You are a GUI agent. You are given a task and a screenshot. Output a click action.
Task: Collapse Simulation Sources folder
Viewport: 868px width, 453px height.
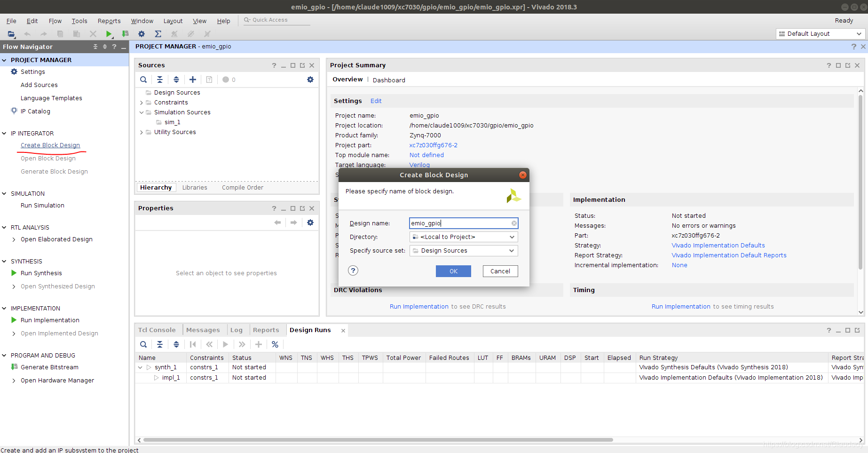(142, 112)
